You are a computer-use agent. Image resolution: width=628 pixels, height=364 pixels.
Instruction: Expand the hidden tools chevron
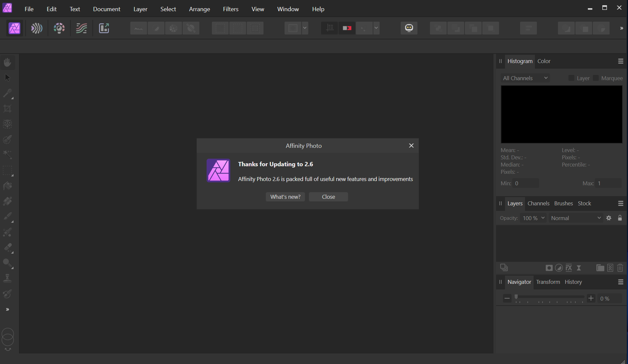pyautogui.click(x=8, y=309)
